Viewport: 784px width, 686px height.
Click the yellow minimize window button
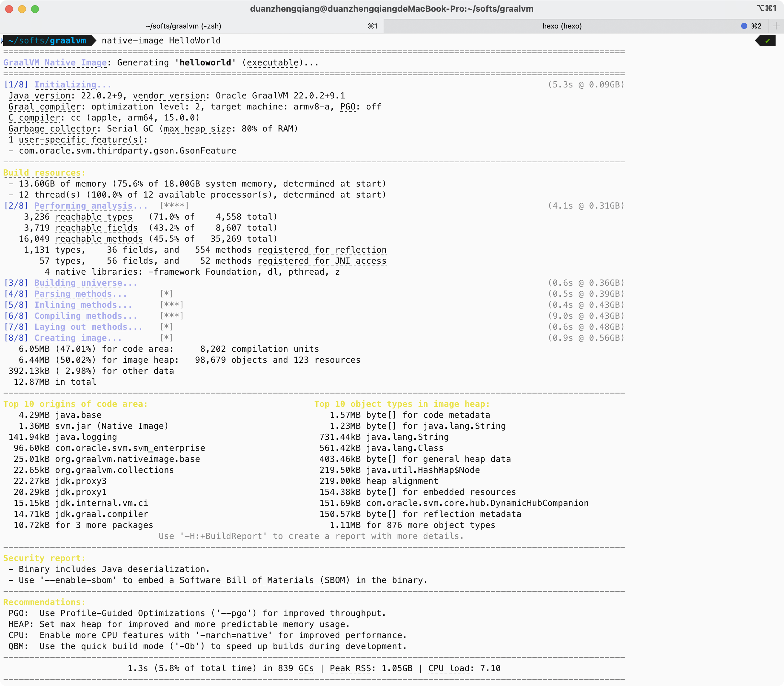point(22,9)
